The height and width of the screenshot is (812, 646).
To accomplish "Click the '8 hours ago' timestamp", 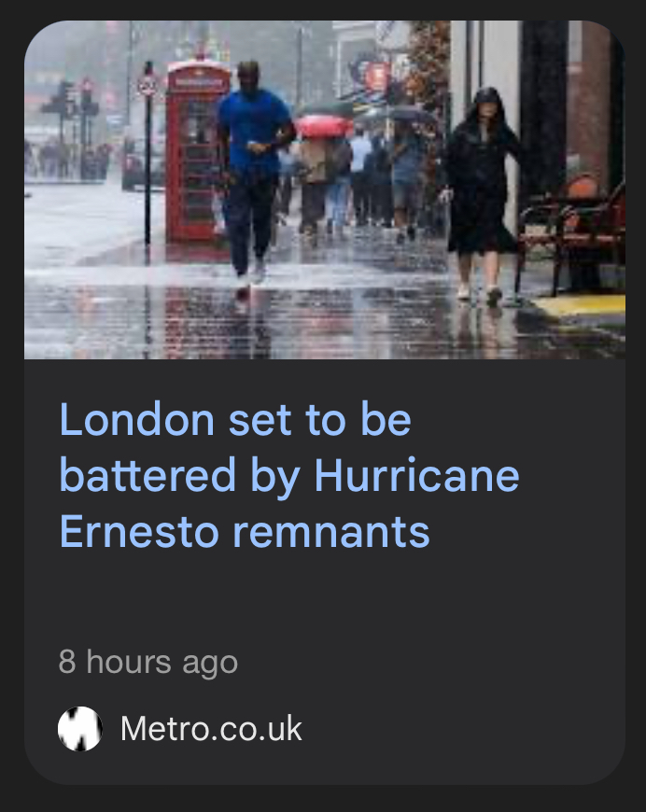I will click(148, 662).
